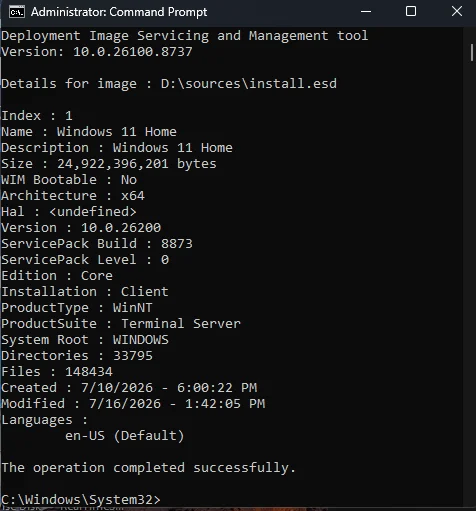Maximize the Command Prompt window
The height and width of the screenshot is (511, 476).
(x=411, y=11)
